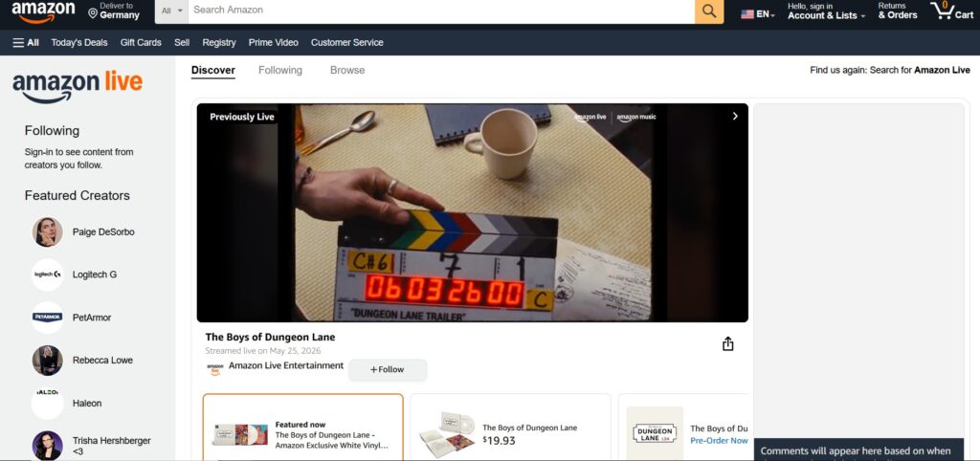Click the Rebecca Lowe name
This screenshot has height=461, width=980.
click(x=102, y=361)
